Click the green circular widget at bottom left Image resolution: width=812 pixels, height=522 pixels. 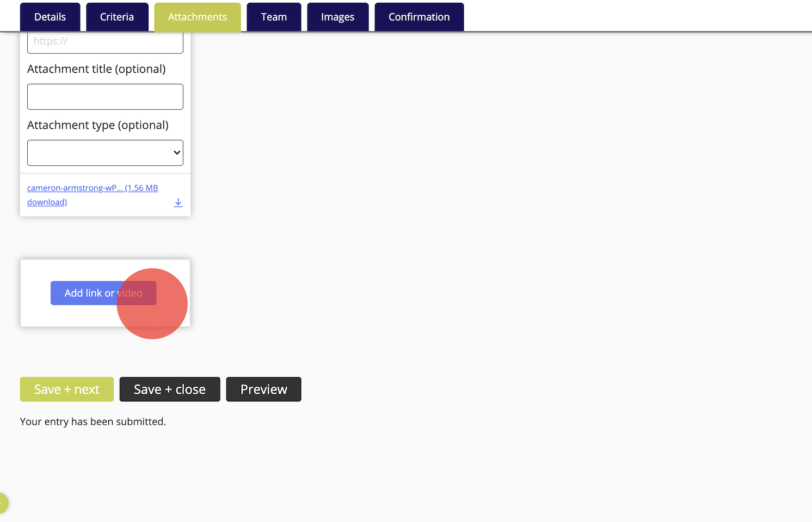coord(3,504)
